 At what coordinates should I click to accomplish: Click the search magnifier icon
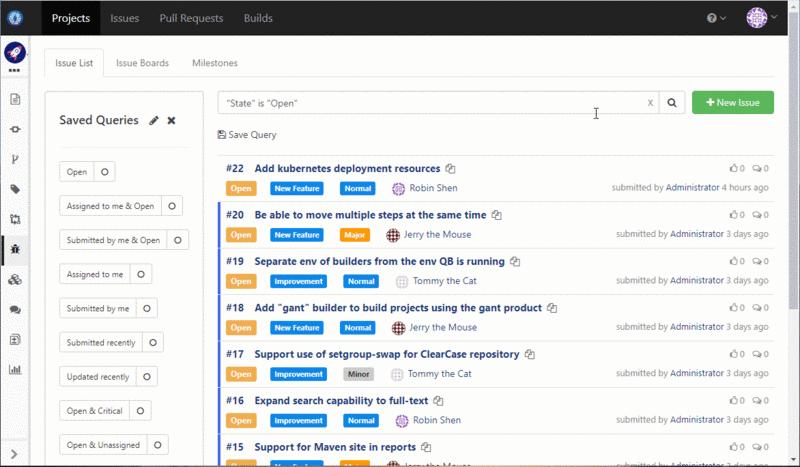click(673, 103)
